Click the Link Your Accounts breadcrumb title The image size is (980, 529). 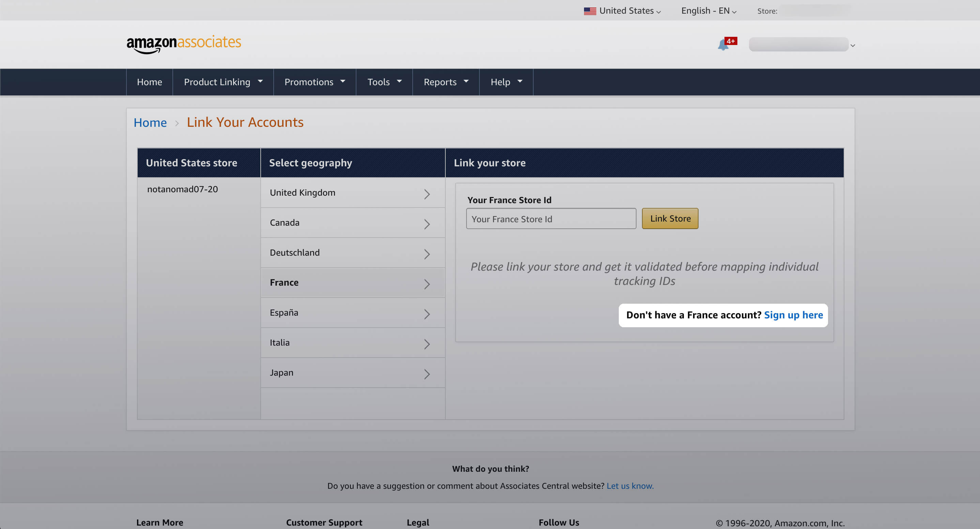[x=245, y=122]
